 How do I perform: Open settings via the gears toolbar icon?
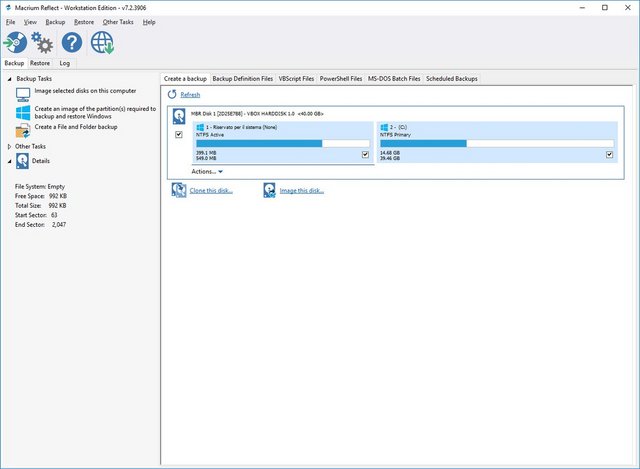coord(42,42)
